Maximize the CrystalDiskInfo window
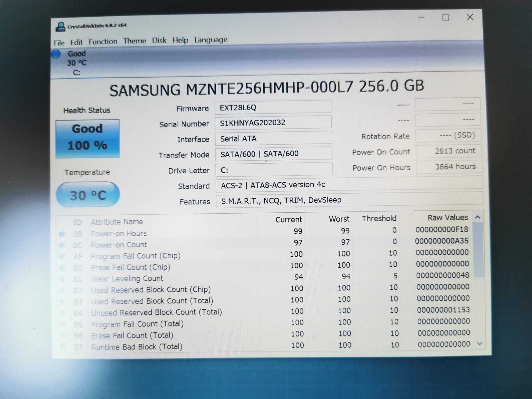Viewport: 532px width, 399px height. (445, 17)
